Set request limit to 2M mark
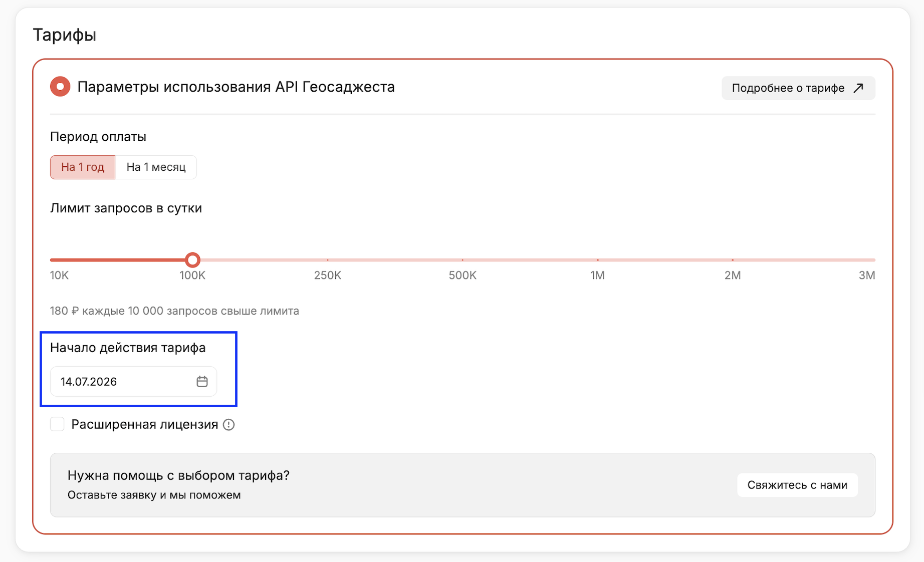This screenshot has height=562, width=924. tap(733, 260)
